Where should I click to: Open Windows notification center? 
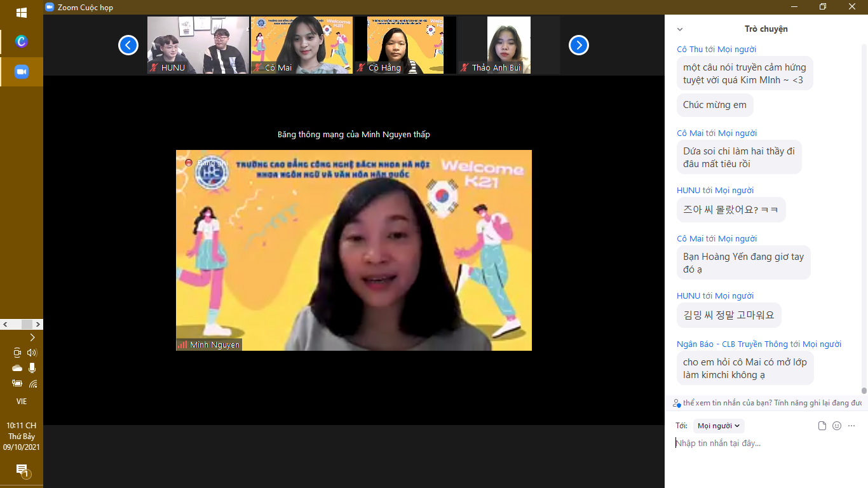click(22, 470)
